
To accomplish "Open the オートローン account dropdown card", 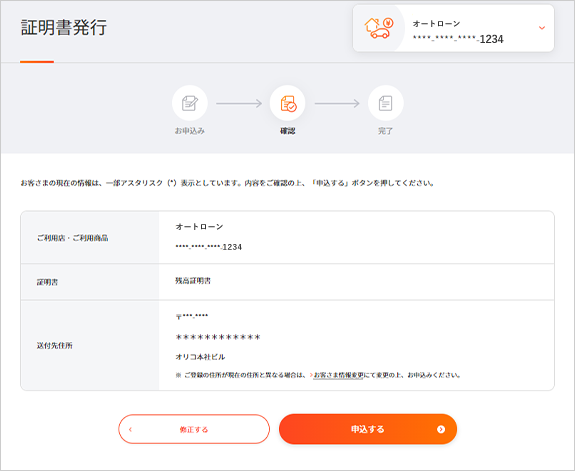I will [453, 28].
